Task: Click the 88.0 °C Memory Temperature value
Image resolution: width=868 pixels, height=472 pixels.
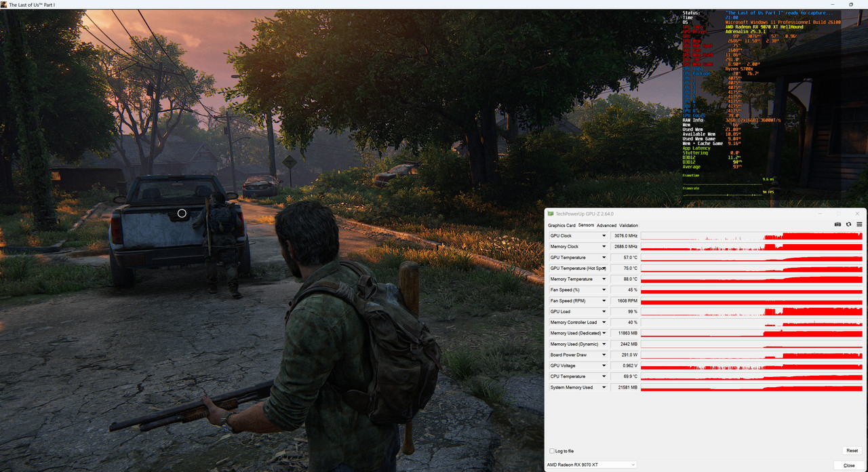Action: [x=625, y=279]
